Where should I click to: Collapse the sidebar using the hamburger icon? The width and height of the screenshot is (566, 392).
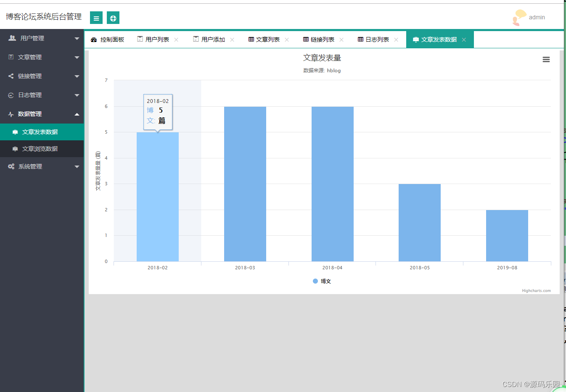[x=96, y=18]
